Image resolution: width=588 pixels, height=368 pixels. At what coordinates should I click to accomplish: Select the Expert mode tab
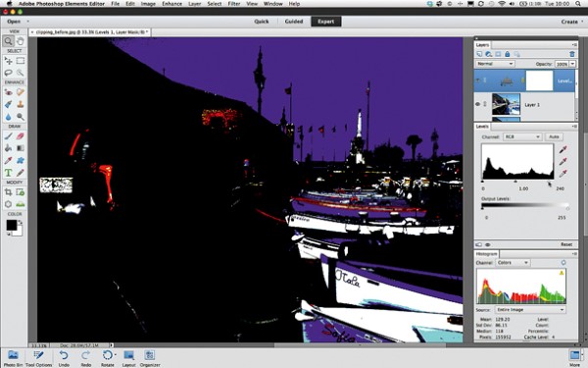(326, 22)
